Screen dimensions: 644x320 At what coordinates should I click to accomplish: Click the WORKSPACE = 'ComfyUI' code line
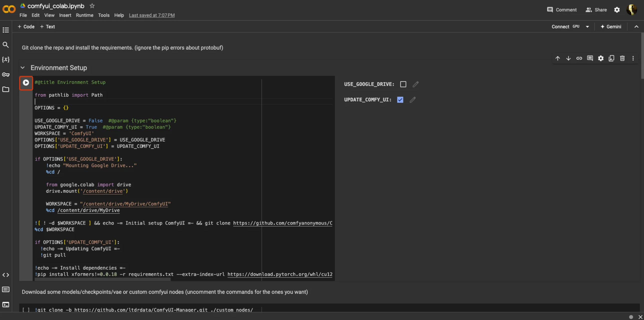[x=64, y=133]
